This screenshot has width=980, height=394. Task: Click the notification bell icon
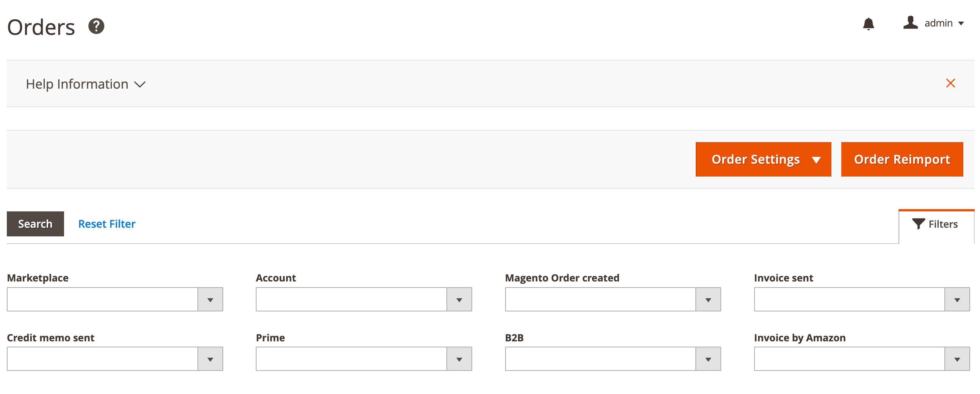coord(869,23)
